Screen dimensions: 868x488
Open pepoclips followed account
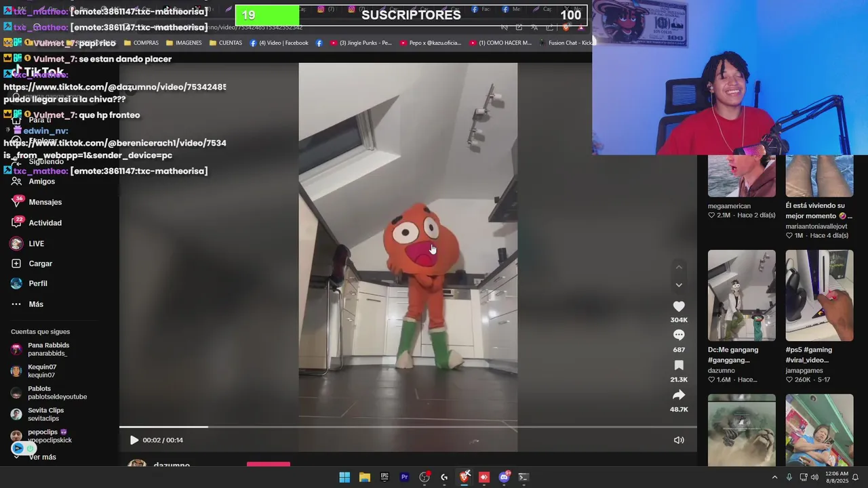click(50, 436)
